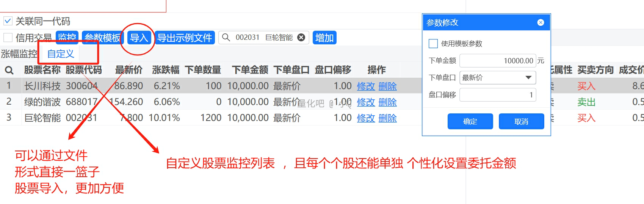The image size is (644, 204).
Task: Click the 取消 button in dialog
Action: [521, 121]
